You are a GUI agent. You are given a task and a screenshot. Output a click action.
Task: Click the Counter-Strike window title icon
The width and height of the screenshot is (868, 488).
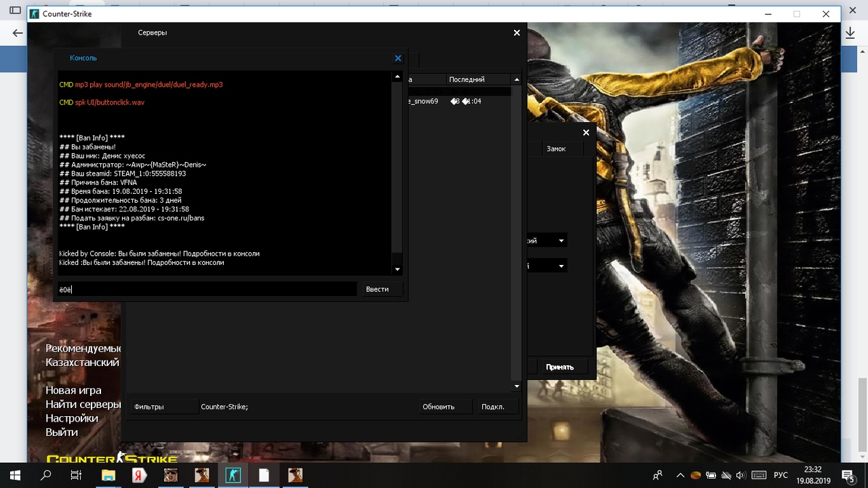(35, 14)
